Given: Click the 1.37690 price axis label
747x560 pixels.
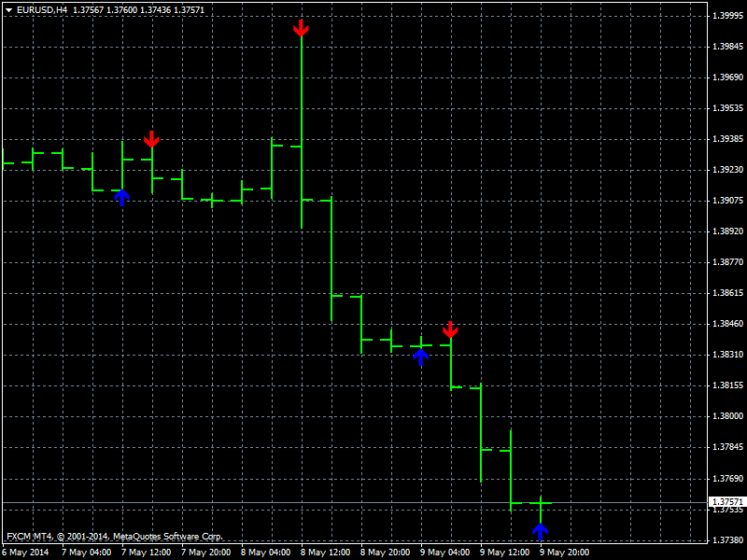Looking at the screenshot, I should [727, 478].
